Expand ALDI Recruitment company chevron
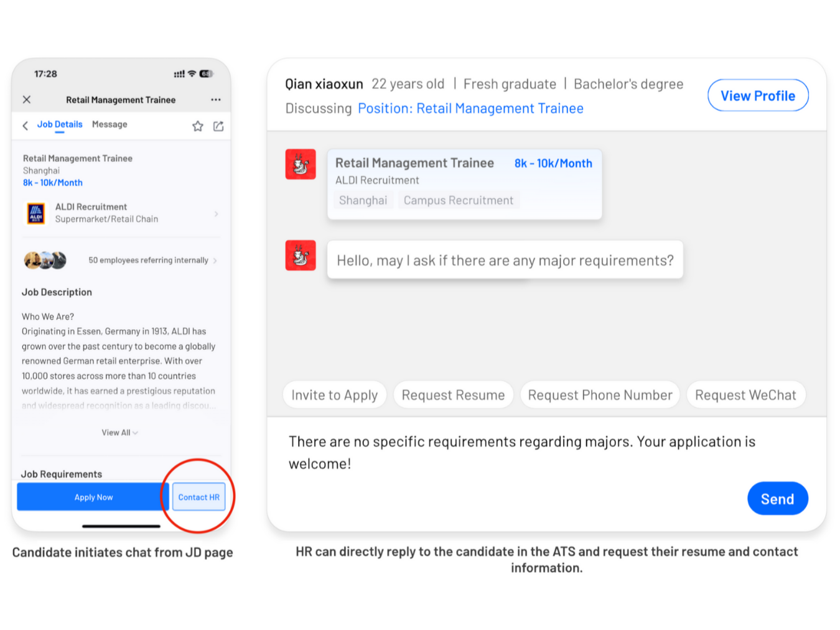The height and width of the screenshot is (630, 840). 216,214
